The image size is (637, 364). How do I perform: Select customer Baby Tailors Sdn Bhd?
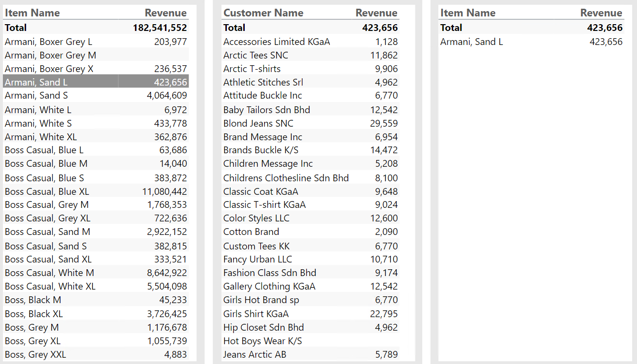click(x=267, y=110)
